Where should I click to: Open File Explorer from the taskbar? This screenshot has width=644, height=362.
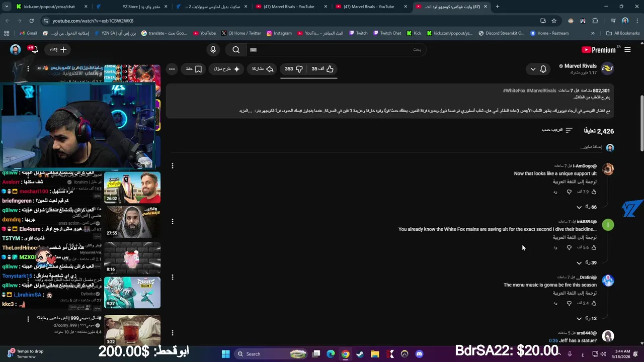[x=375, y=354]
